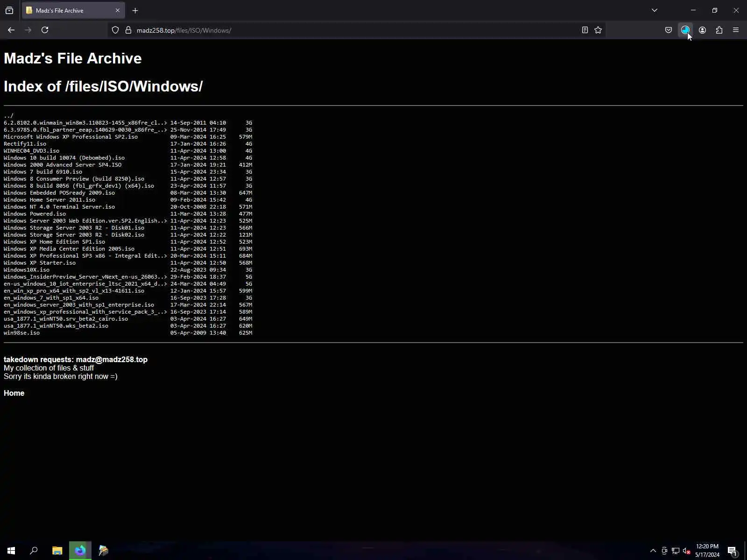Download WINHEC04_DVD3.iso

point(32,151)
